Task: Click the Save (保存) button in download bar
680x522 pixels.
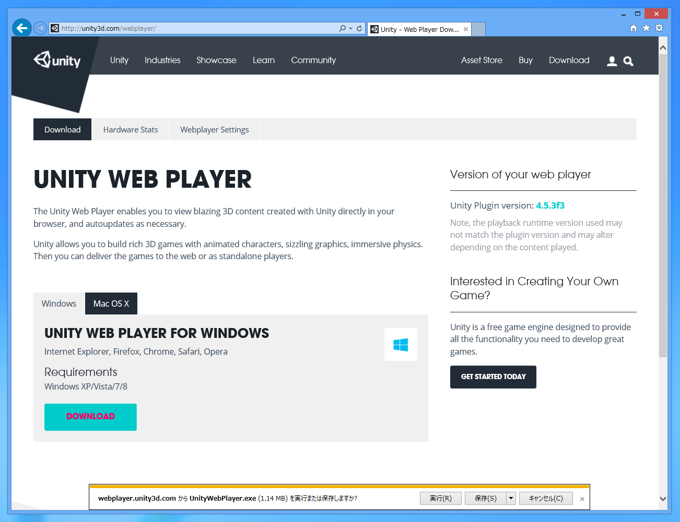Action: pyautogui.click(x=485, y=498)
